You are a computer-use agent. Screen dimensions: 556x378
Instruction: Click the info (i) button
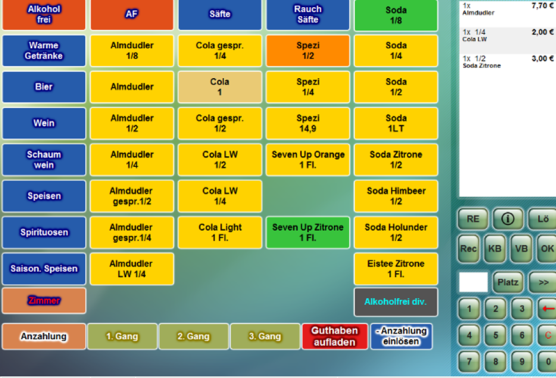[x=507, y=219]
